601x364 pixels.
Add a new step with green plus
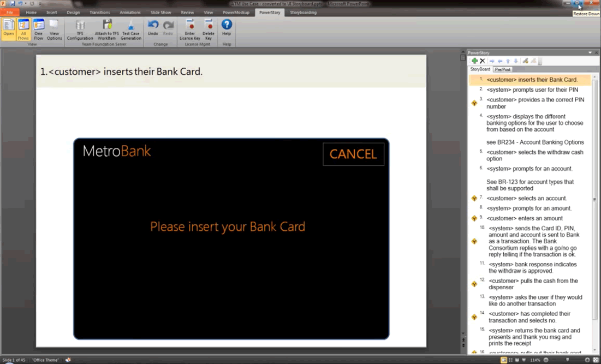pyautogui.click(x=474, y=61)
